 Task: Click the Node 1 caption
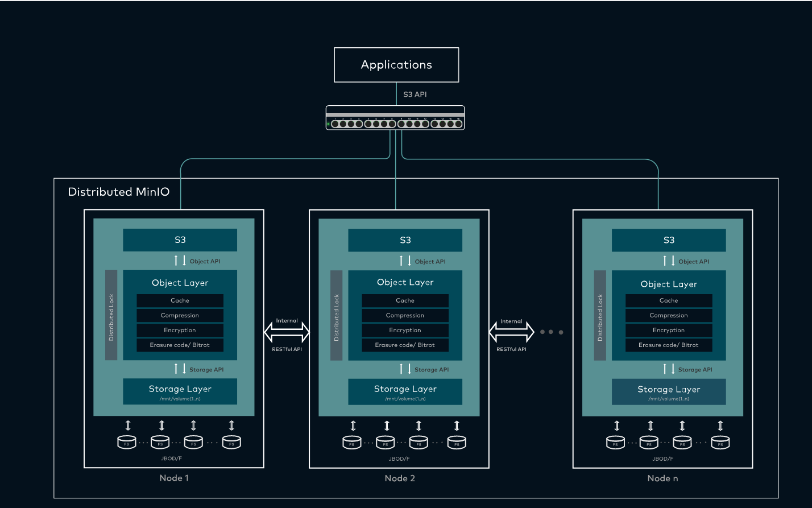(x=174, y=478)
